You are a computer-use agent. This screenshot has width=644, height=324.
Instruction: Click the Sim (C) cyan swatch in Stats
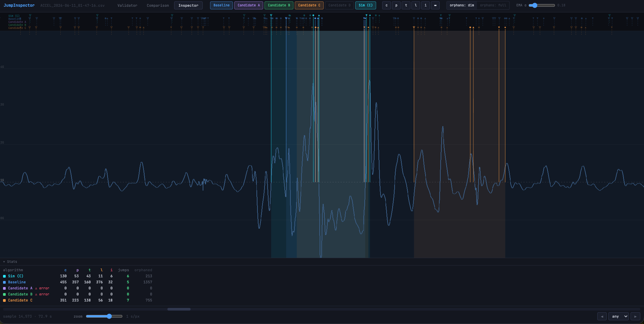pos(4,276)
